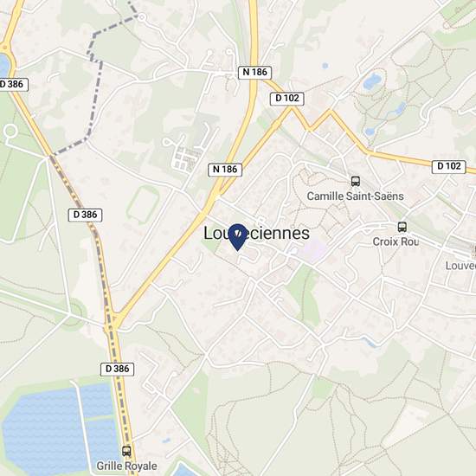Select the Grille Royale bus stop icon

(x=126, y=451)
